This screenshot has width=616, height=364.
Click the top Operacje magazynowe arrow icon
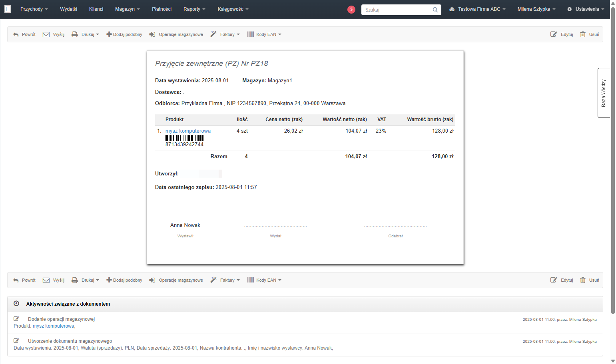point(152,34)
